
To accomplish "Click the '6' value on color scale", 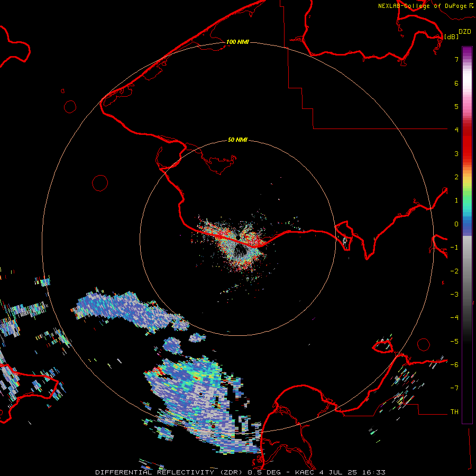I will [x=456, y=83].
